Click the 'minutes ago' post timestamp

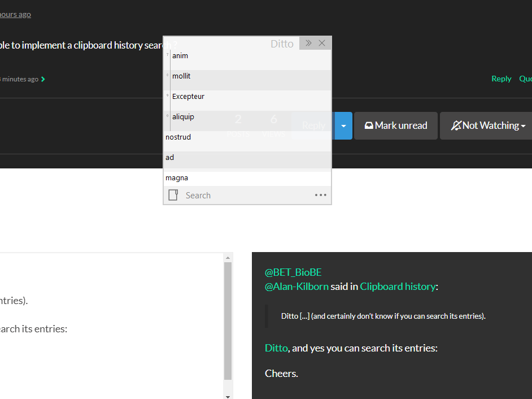click(x=19, y=79)
